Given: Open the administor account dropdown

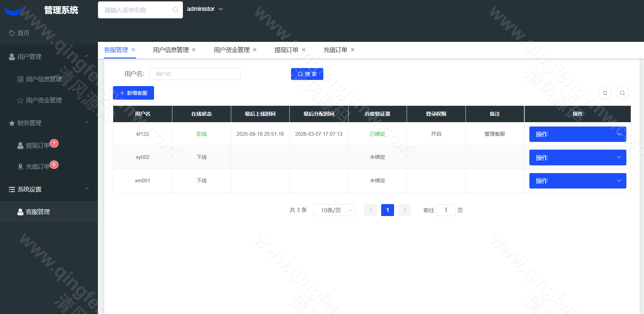Looking at the screenshot, I should tap(205, 9).
